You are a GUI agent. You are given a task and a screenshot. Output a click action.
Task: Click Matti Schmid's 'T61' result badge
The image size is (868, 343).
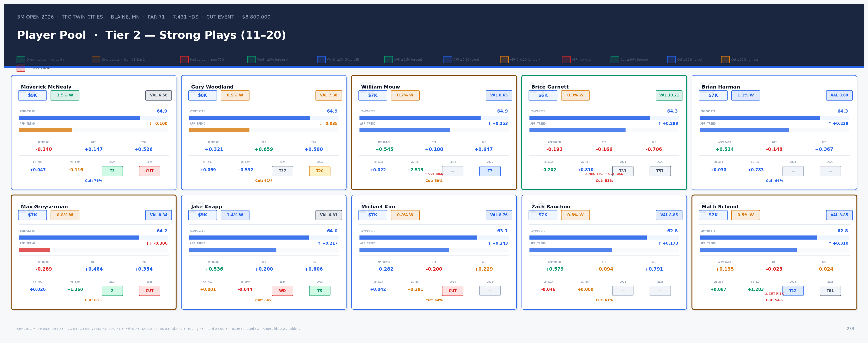(830, 291)
